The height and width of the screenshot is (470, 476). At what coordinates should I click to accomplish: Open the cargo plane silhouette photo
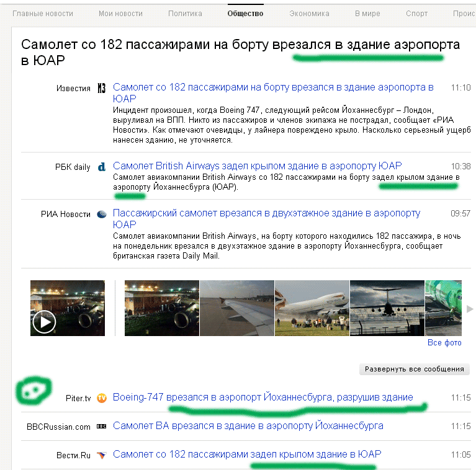coord(387,308)
